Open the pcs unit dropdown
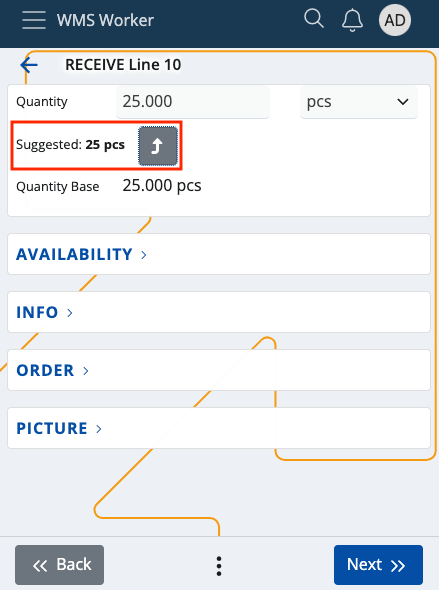439x590 pixels. tap(358, 102)
